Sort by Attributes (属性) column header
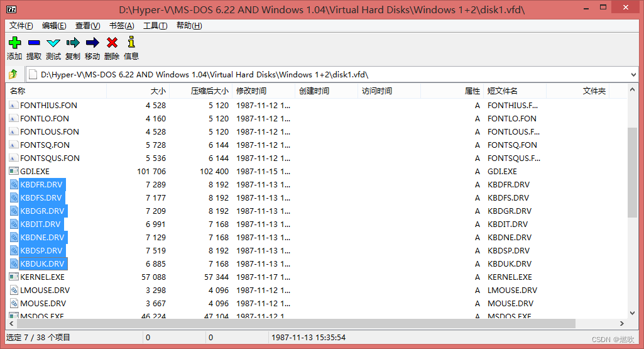 (452, 91)
